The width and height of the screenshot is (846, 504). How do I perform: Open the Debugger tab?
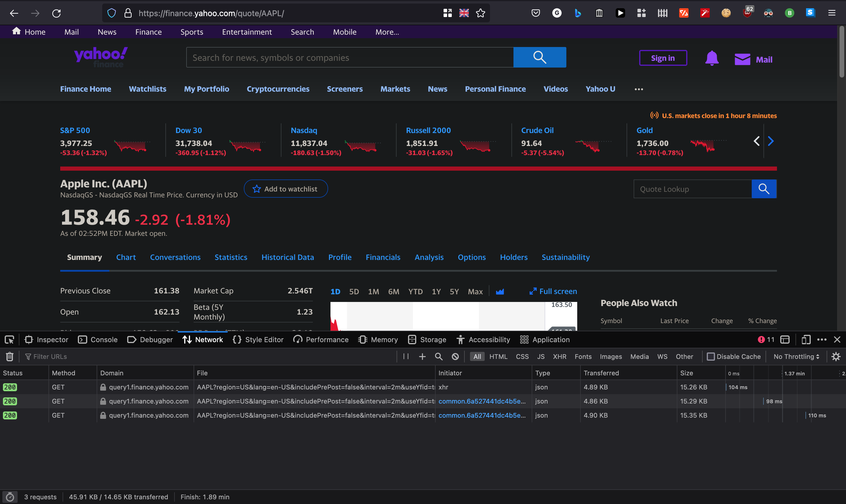tap(150, 340)
